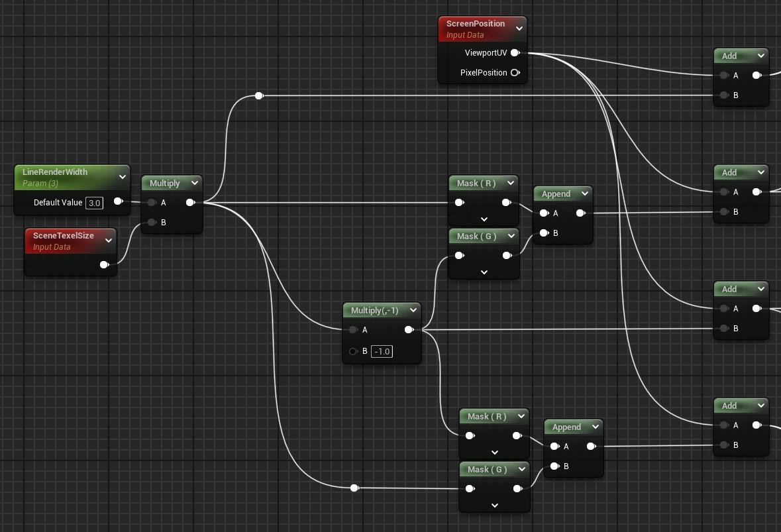Collapse the LineRenderWidth node using its chevron
This screenshot has height=532, width=781.
pyautogui.click(x=121, y=177)
